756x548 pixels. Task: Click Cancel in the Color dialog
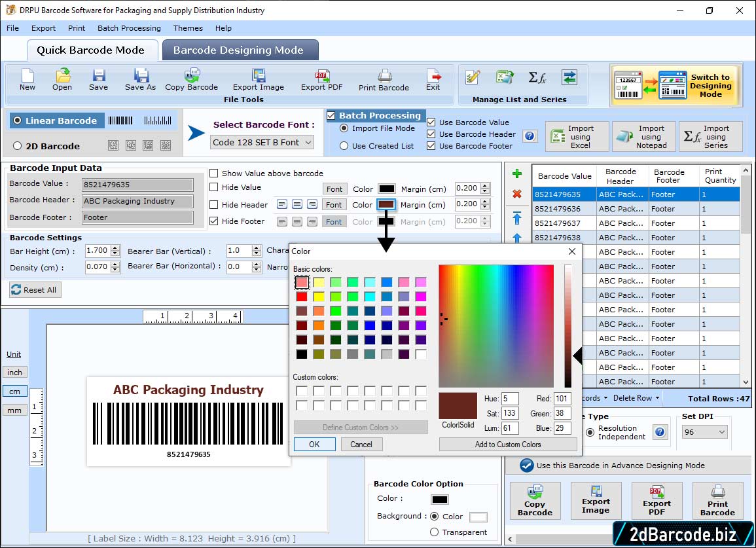pyautogui.click(x=361, y=445)
